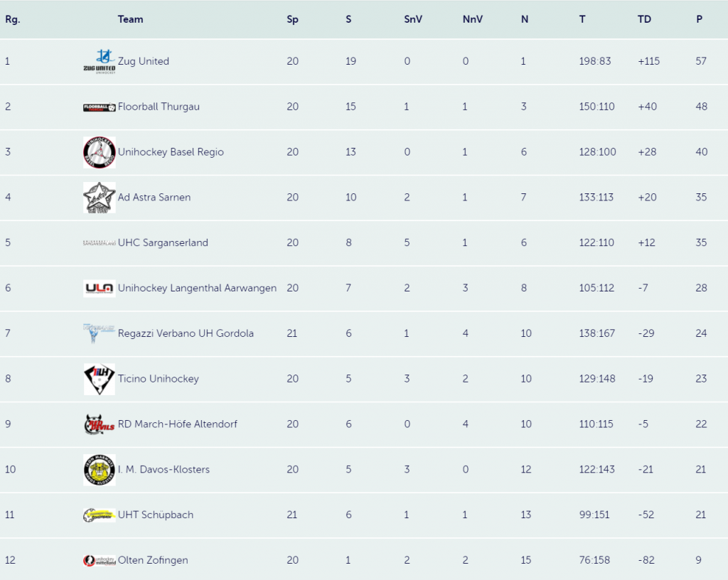Click the -52 goal difference cell
Screen dimensions: 728x580
click(646, 515)
